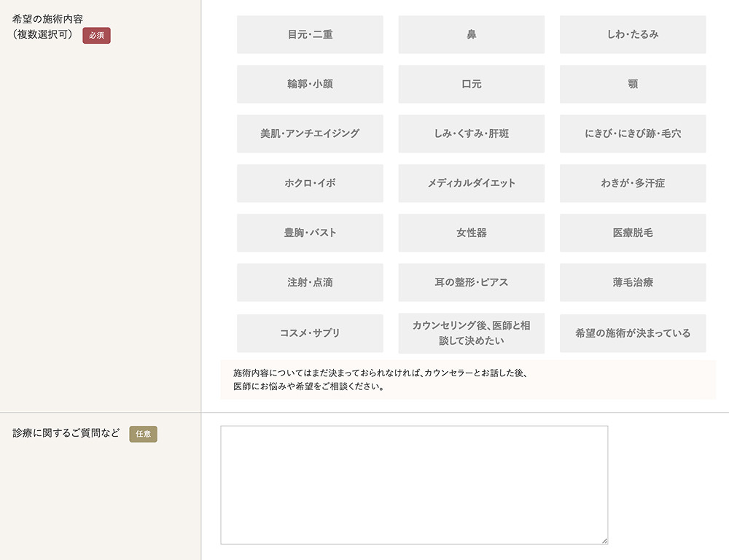Click the text area resize handle
The image size is (729, 560).
[x=604, y=540]
